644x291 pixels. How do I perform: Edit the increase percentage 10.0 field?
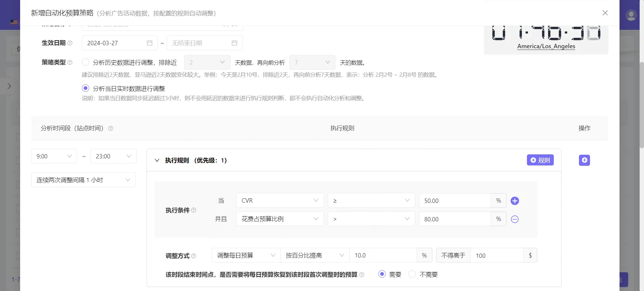[x=383, y=255]
